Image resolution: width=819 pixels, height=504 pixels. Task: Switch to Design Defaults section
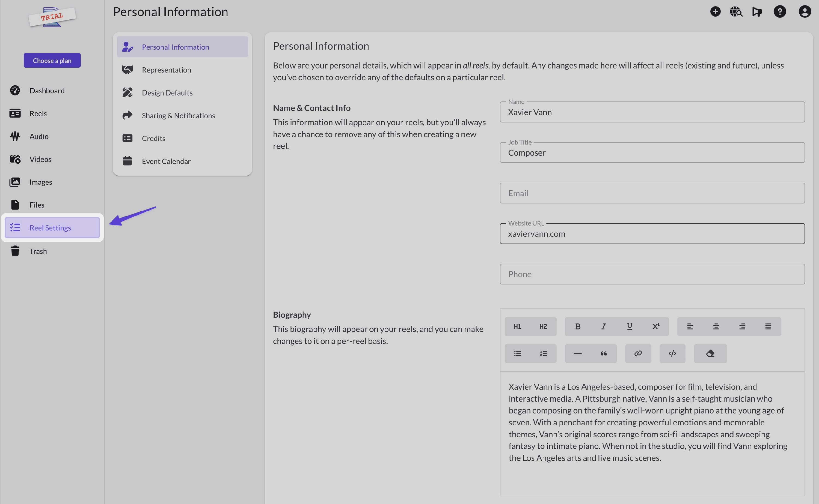[x=167, y=93]
